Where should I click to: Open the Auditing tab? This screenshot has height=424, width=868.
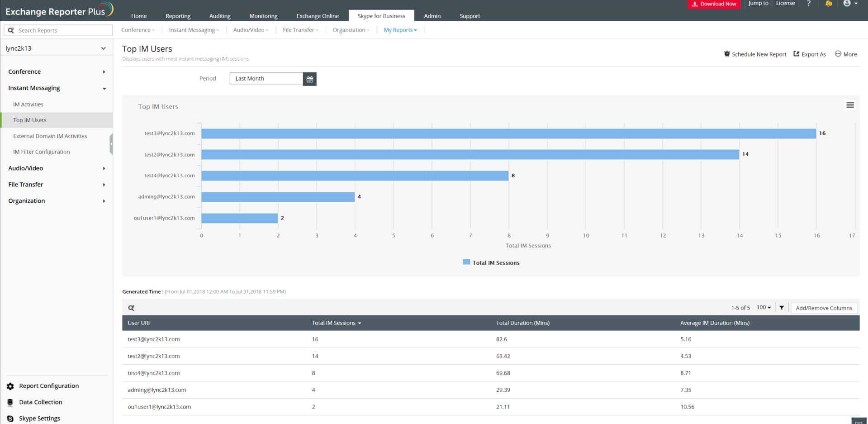[220, 16]
